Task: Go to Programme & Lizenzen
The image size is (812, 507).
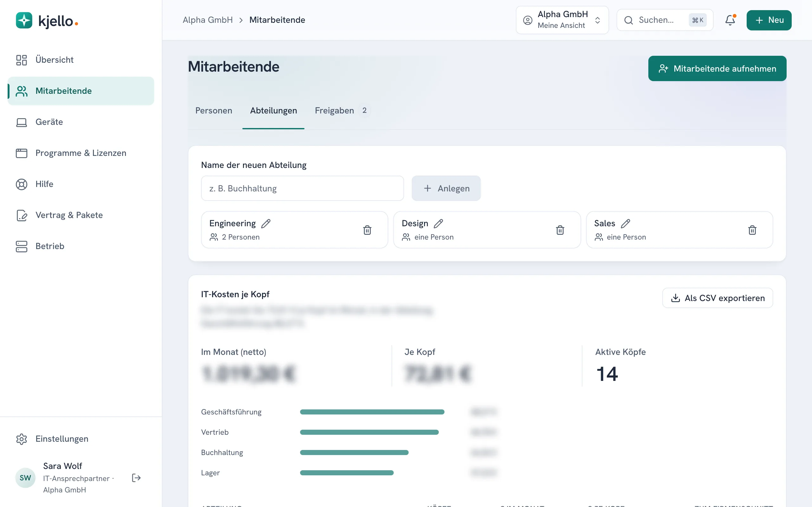Action: (x=81, y=153)
